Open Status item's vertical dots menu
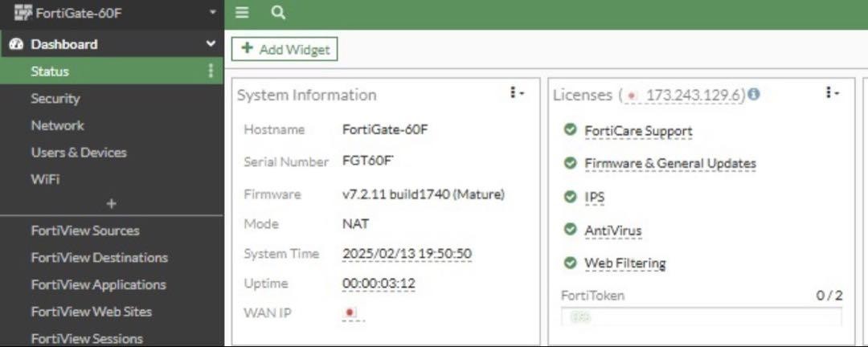The image size is (868, 347). pyautogui.click(x=211, y=71)
